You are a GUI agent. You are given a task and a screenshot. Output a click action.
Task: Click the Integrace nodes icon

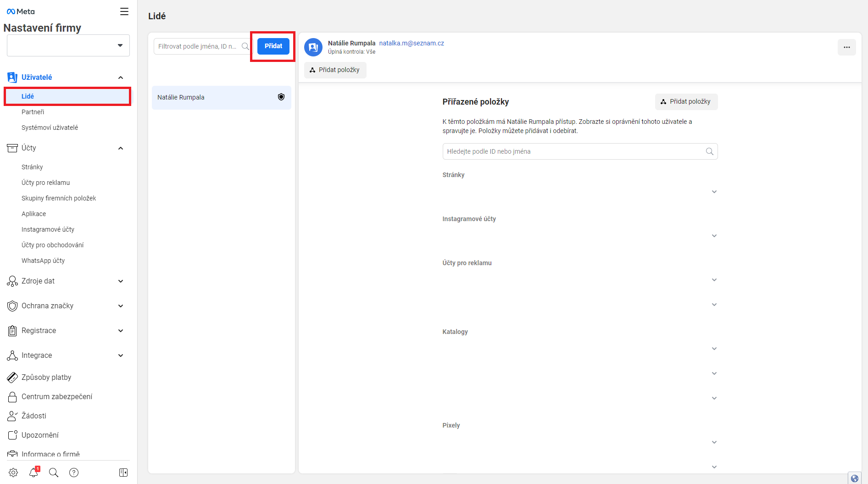pyautogui.click(x=12, y=356)
